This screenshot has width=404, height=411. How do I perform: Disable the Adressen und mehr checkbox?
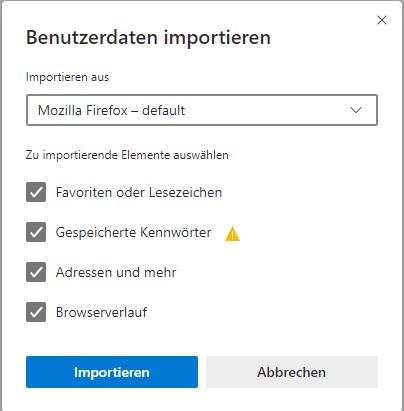click(x=36, y=272)
